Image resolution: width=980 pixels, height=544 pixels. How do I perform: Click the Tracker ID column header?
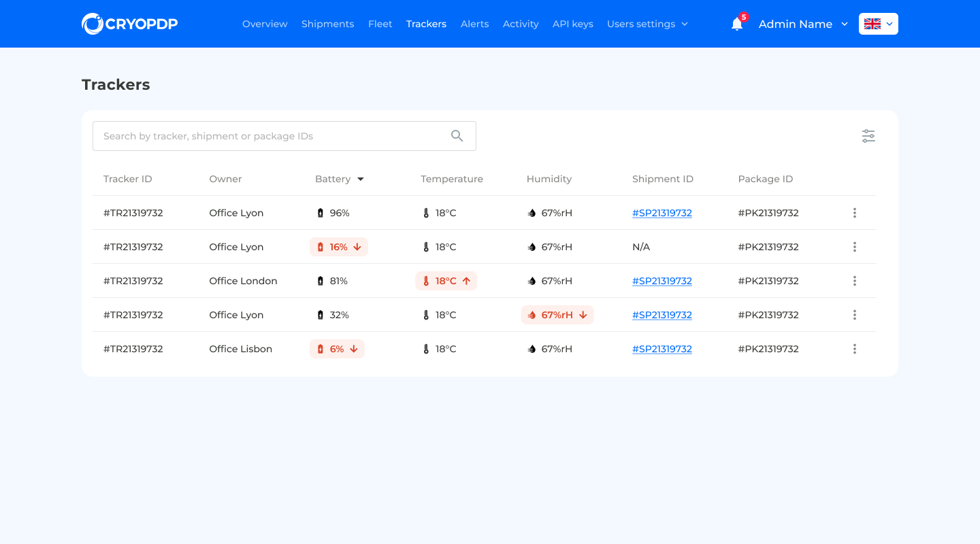[128, 179]
